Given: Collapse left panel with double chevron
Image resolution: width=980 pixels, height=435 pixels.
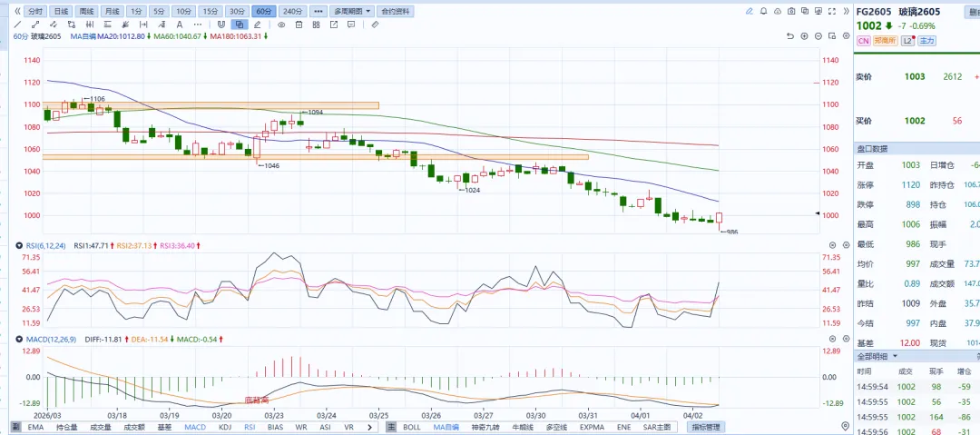Looking at the screenshot, I should pyautogui.click(x=17, y=11).
